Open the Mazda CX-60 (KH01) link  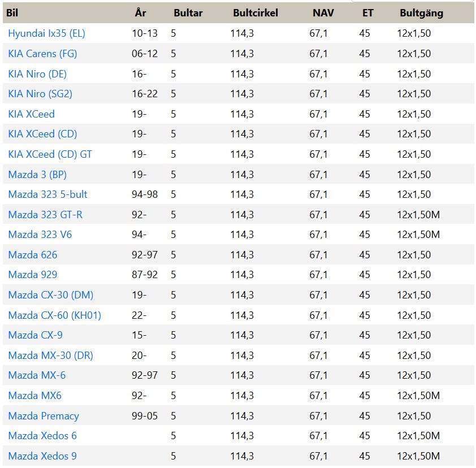pyautogui.click(x=54, y=315)
